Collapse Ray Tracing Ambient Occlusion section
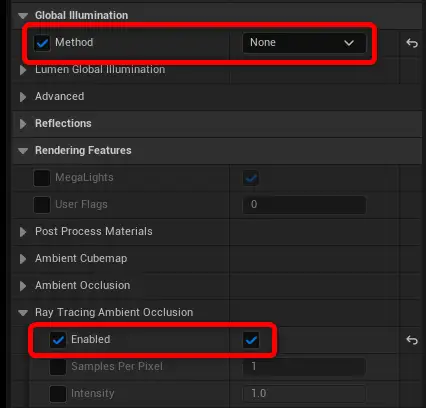Image resolution: width=426 pixels, height=408 pixels. point(23,313)
